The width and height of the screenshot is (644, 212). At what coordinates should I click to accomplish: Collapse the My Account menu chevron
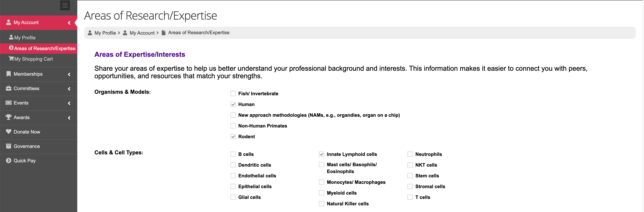[69, 23]
